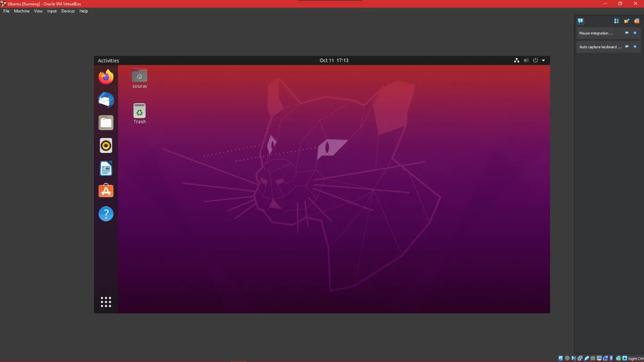Click the Show Applications grid icon
Screen dimensions: 644x362
[x=106, y=302]
